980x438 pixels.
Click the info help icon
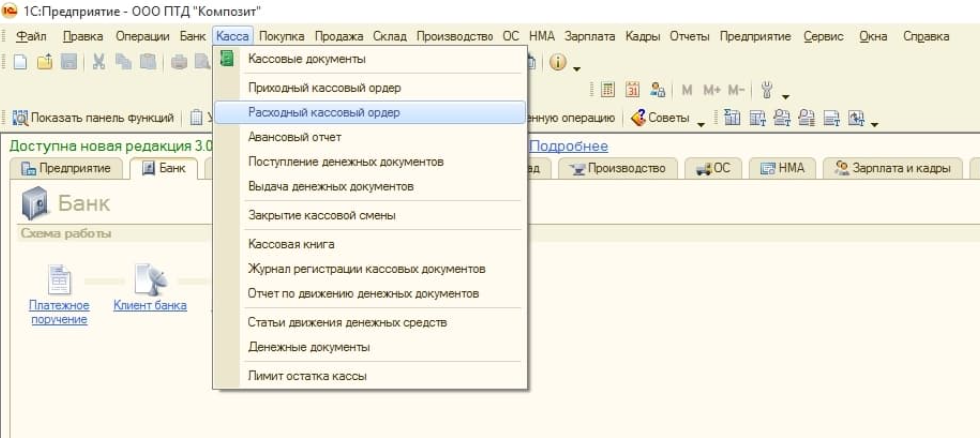(557, 62)
